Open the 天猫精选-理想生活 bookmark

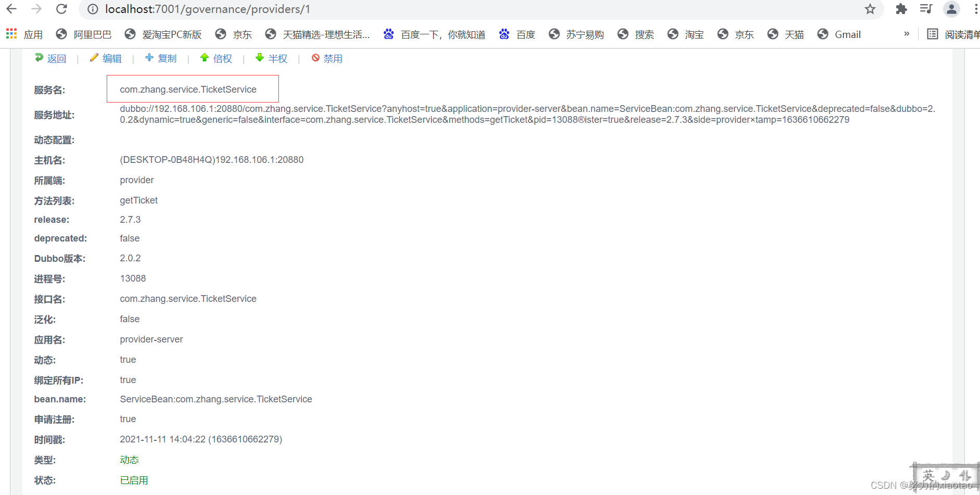[x=317, y=34]
